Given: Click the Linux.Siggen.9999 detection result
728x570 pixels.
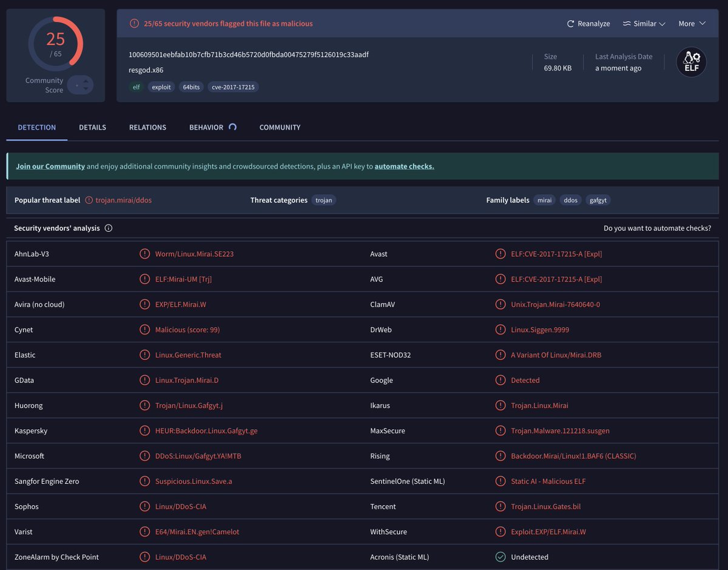Looking at the screenshot, I should tap(540, 330).
